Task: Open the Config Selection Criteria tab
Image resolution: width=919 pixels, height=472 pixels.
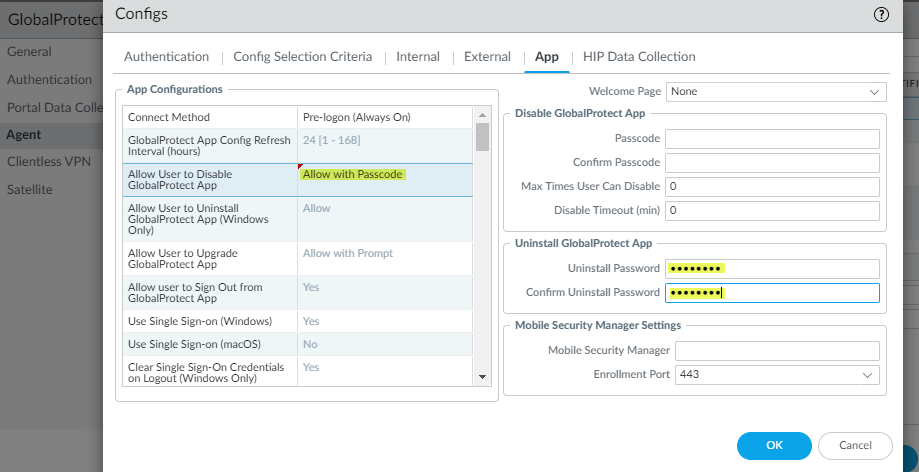Action: coord(302,57)
